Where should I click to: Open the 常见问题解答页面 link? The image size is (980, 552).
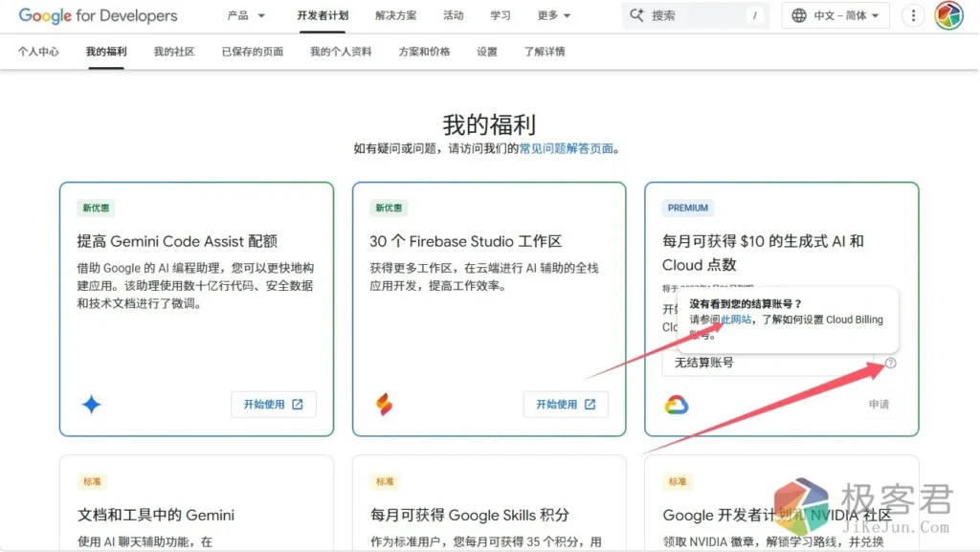click(x=566, y=148)
